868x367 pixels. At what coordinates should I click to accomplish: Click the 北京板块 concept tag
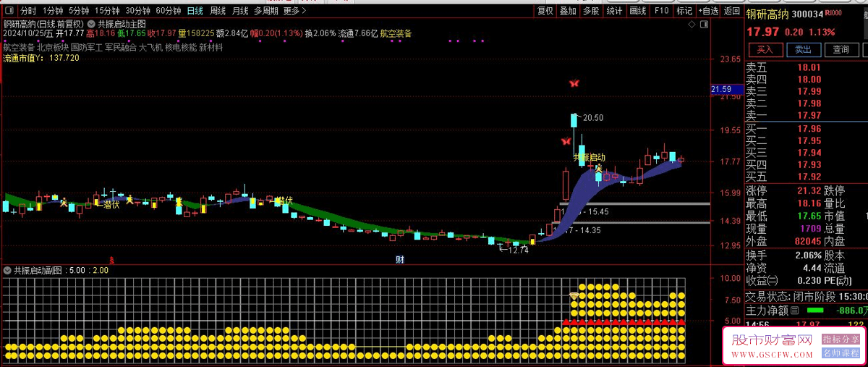(52, 47)
